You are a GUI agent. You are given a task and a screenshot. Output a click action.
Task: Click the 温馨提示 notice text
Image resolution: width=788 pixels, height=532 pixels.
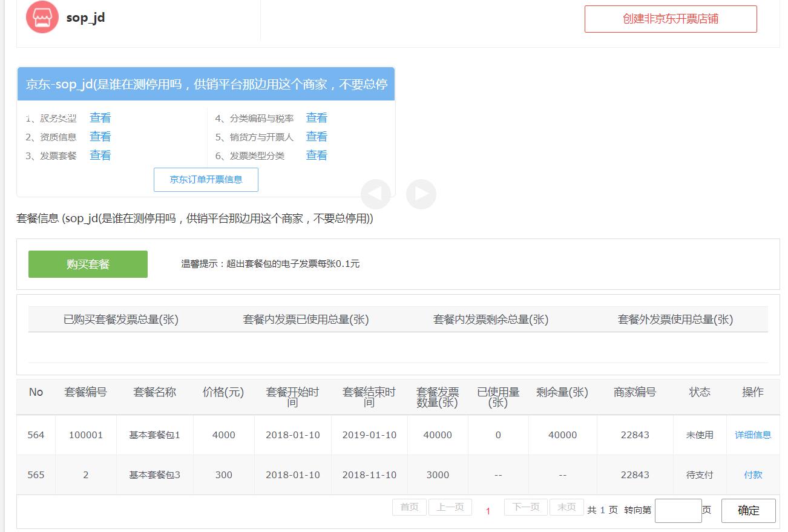[271, 264]
